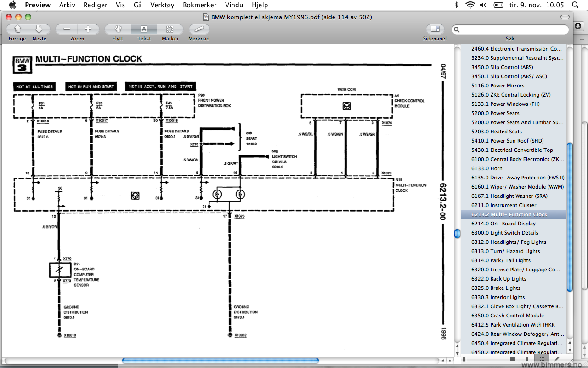Open the Wi-Fi status menu
The image size is (588, 368).
(x=469, y=5)
